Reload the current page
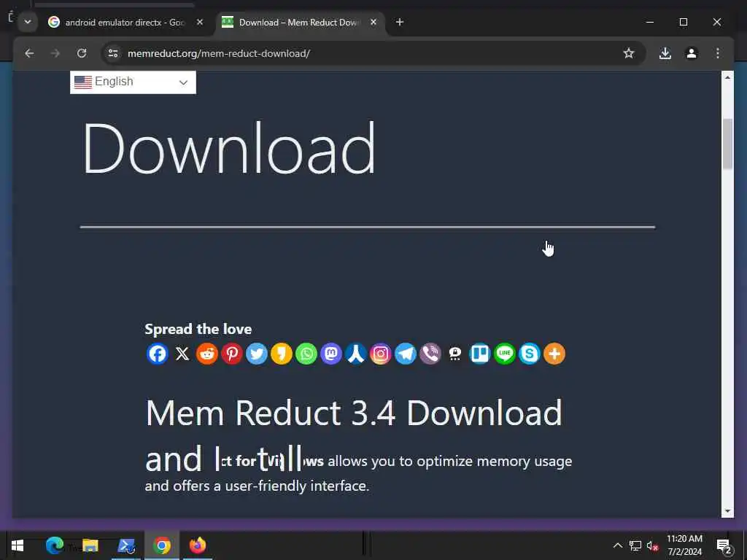 click(82, 53)
